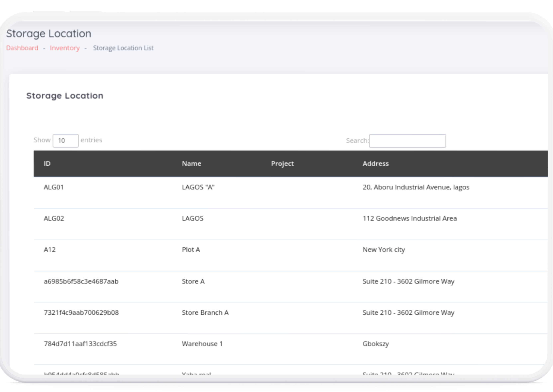Image resolution: width=553 pixels, height=392 pixels.
Task: Click the Warehouse 1 name cell
Action: coord(202,344)
